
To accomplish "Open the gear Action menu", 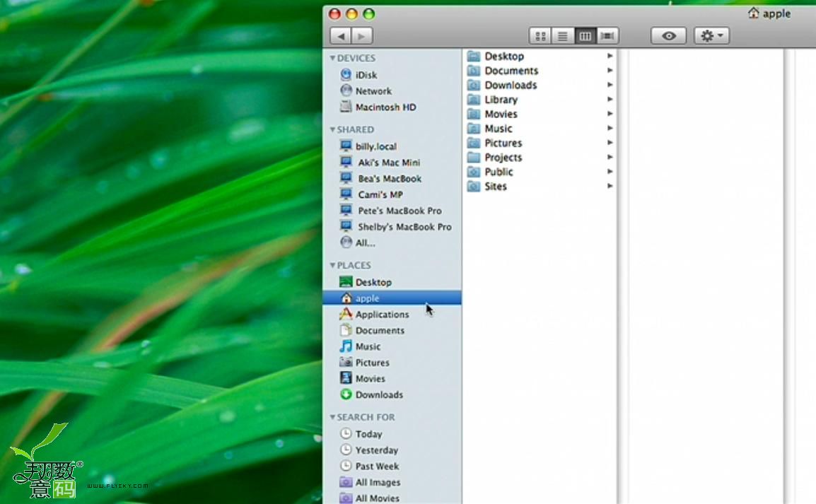I will click(x=712, y=36).
